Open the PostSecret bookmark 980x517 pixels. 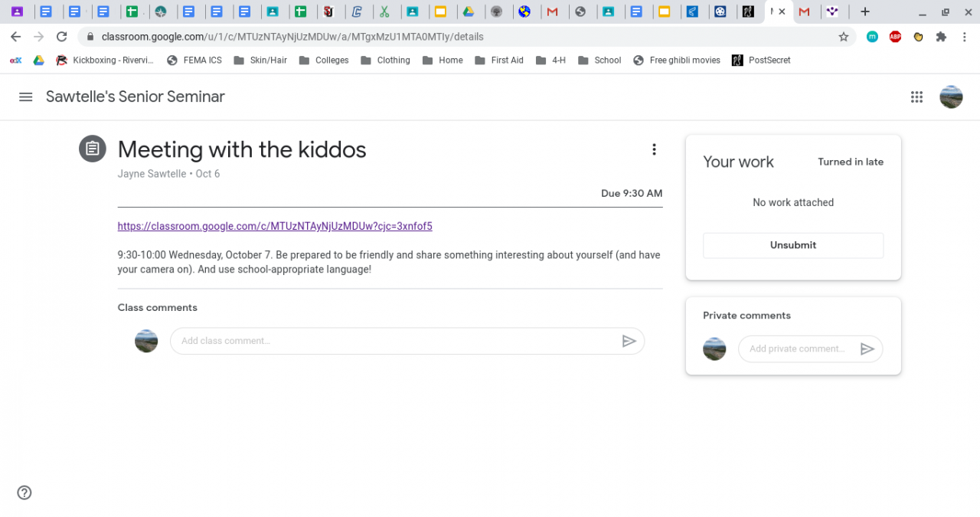(x=761, y=61)
